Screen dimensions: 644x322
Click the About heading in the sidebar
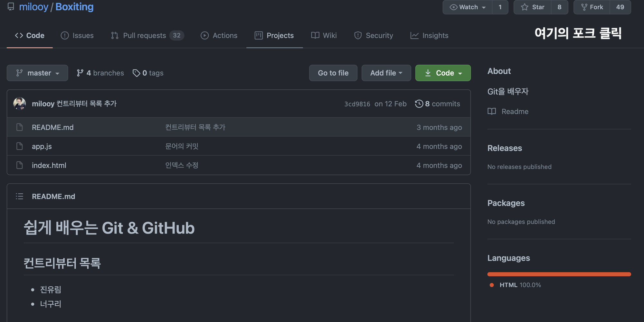coord(499,71)
